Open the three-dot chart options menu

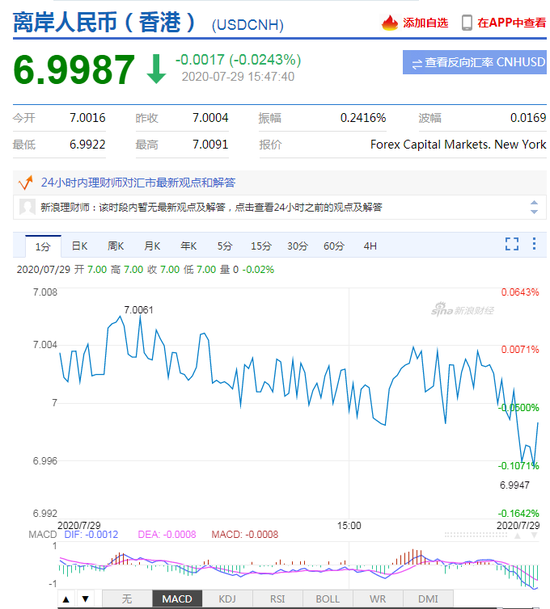click(534, 244)
